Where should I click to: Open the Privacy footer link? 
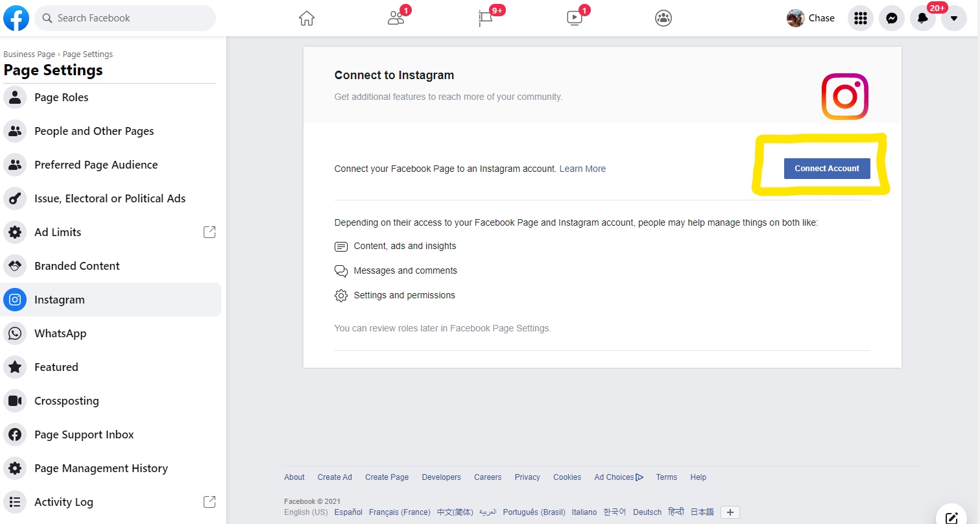tap(527, 477)
